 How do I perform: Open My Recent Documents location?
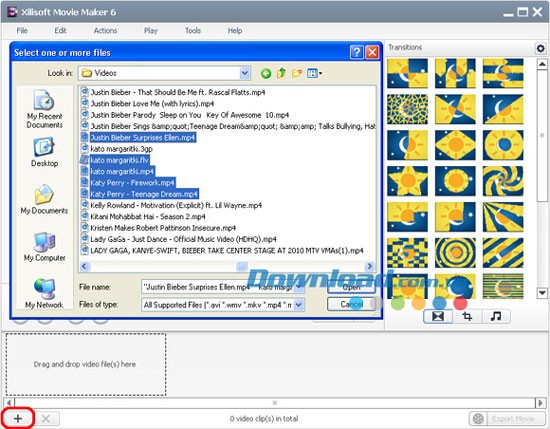coord(45,109)
